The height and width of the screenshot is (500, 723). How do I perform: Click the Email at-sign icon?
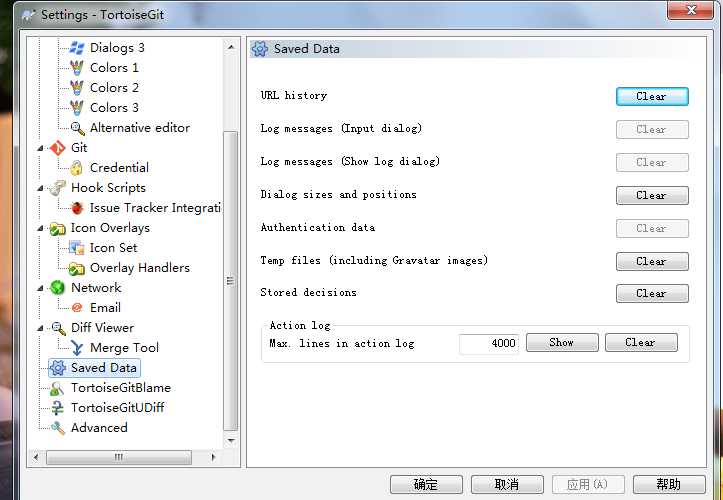(77, 308)
